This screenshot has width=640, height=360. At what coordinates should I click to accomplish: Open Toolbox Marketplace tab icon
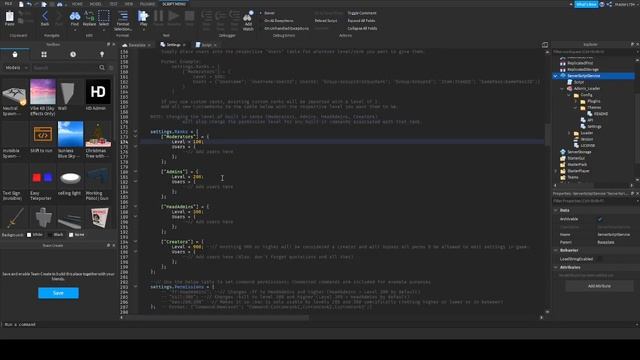coord(15,54)
